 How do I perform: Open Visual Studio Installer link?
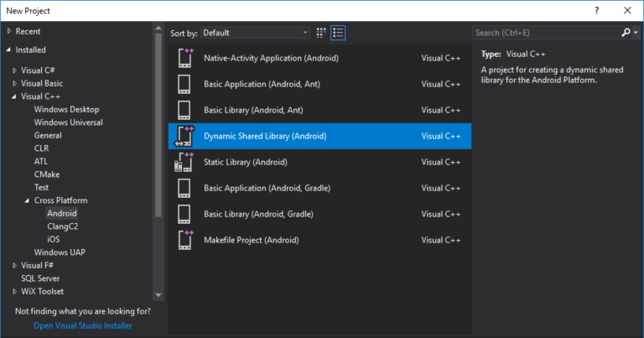pyautogui.click(x=82, y=325)
